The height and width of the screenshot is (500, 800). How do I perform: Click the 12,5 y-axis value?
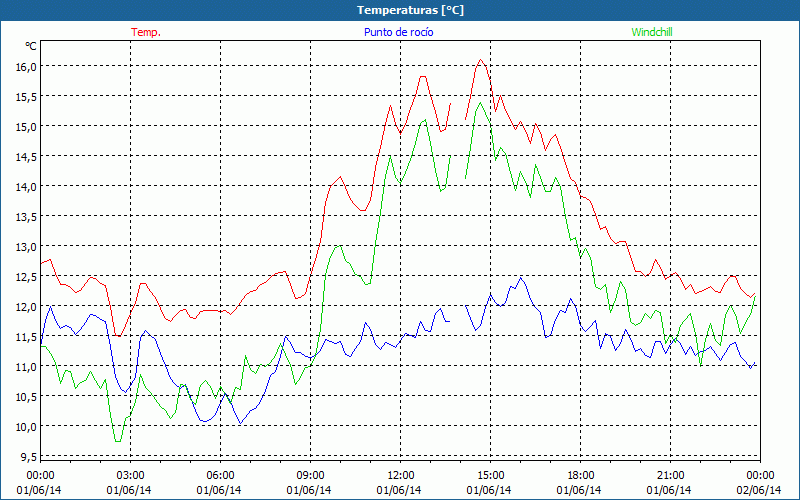[x=26, y=277]
